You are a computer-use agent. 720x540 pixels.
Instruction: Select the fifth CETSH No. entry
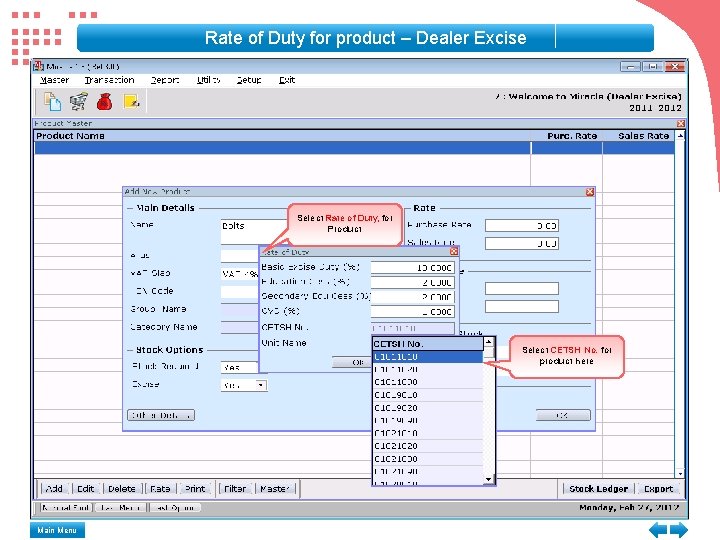click(428, 408)
